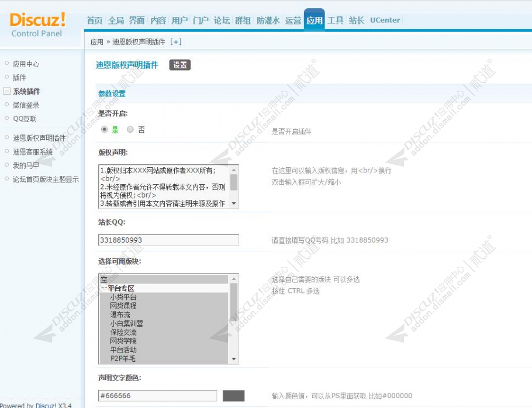
Task: Open 迪恩客服系统 in sidebar
Action: [x=33, y=151]
